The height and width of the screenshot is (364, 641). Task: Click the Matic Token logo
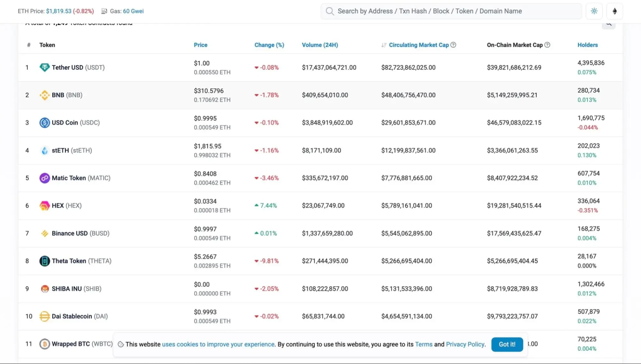point(44,178)
